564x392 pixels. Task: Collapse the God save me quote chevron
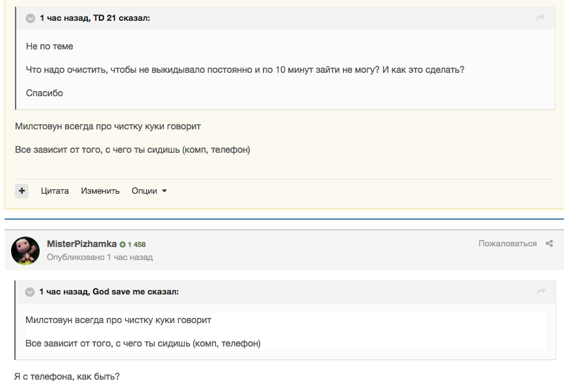[30, 292]
